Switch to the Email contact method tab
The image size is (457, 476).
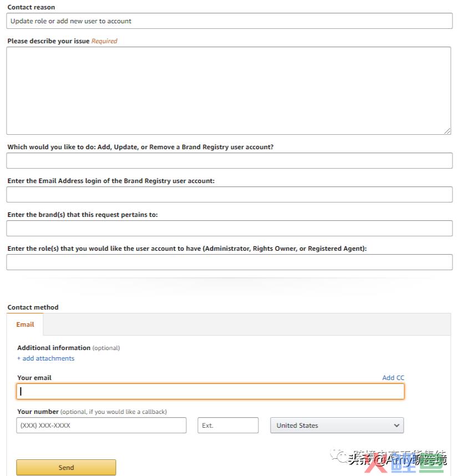click(25, 325)
